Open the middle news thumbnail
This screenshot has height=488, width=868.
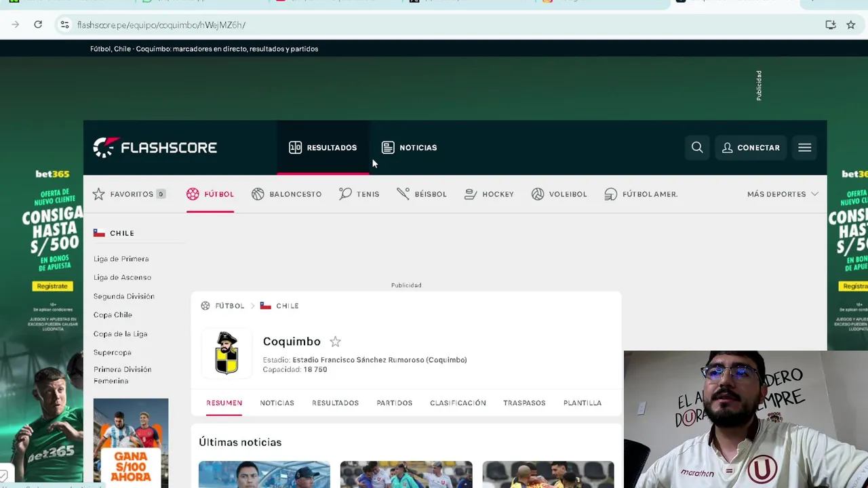pyautogui.click(x=406, y=474)
